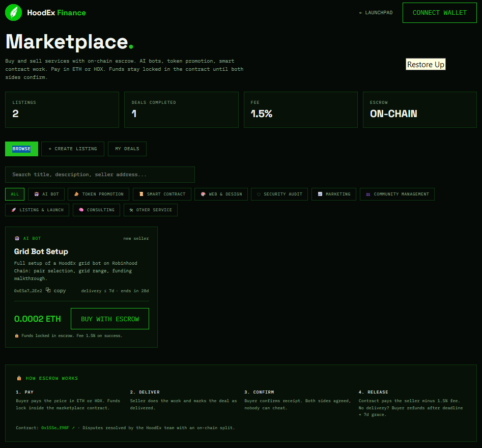Click the 2. DELIVER step heading
This screenshot has width=482, height=448.
tap(145, 392)
